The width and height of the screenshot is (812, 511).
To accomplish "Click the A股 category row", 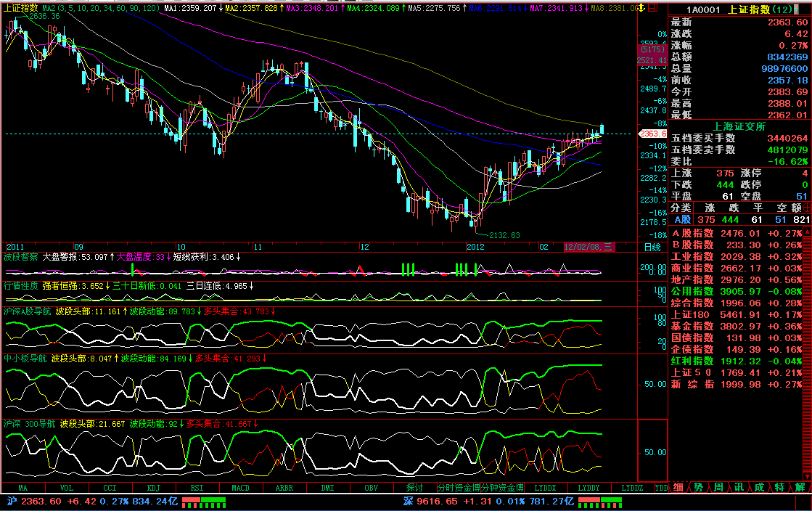I will (740, 220).
